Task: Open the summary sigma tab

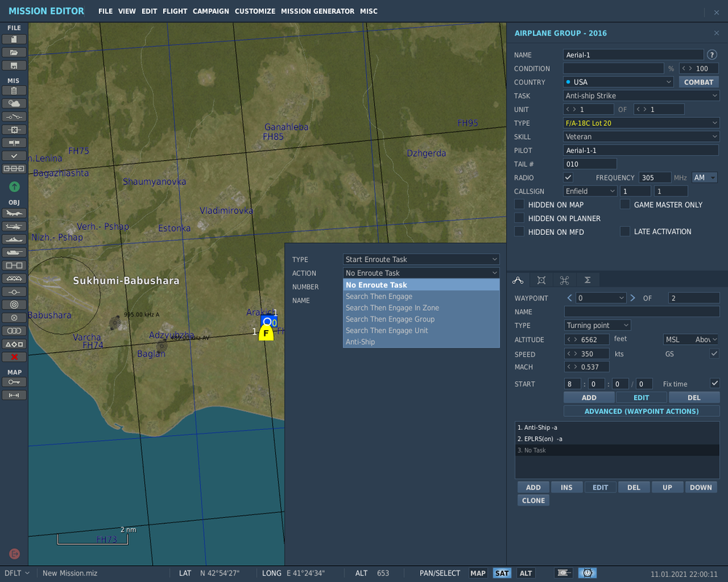Action: [587, 280]
